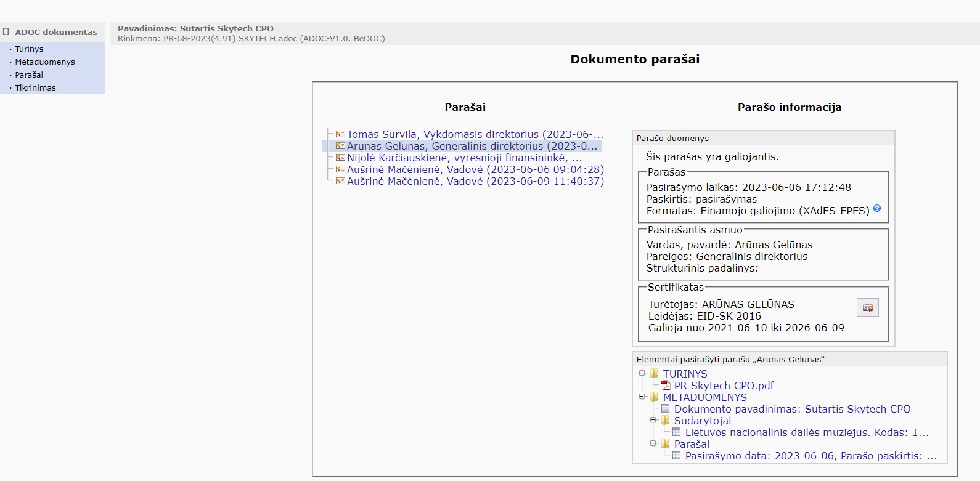Open the PR-Skytech CPO.pdf file link
This screenshot has height=481, width=980.
(724, 386)
